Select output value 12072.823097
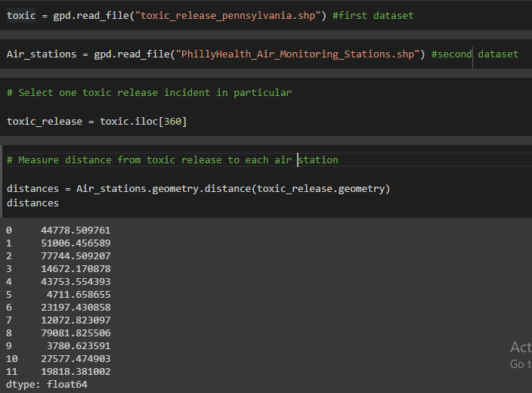This screenshot has height=393, width=532. point(76,320)
